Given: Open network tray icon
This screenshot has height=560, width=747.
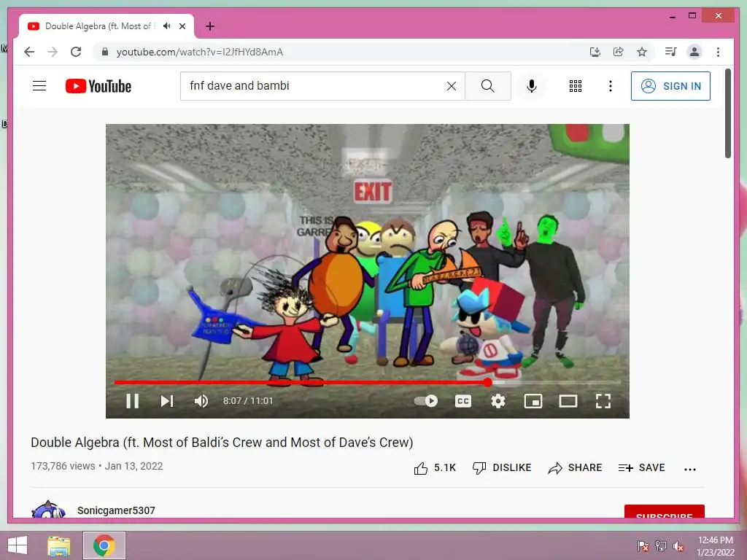Looking at the screenshot, I should click(x=661, y=546).
